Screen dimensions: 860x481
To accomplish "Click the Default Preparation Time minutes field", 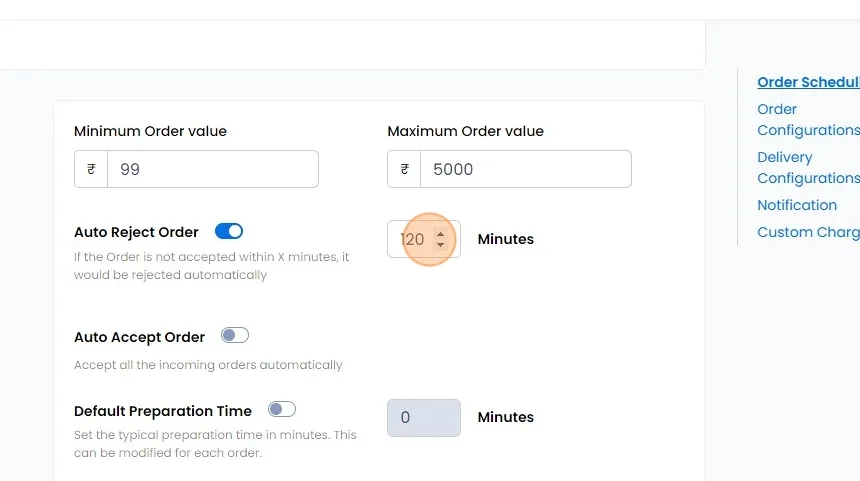I will [x=424, y=418].
